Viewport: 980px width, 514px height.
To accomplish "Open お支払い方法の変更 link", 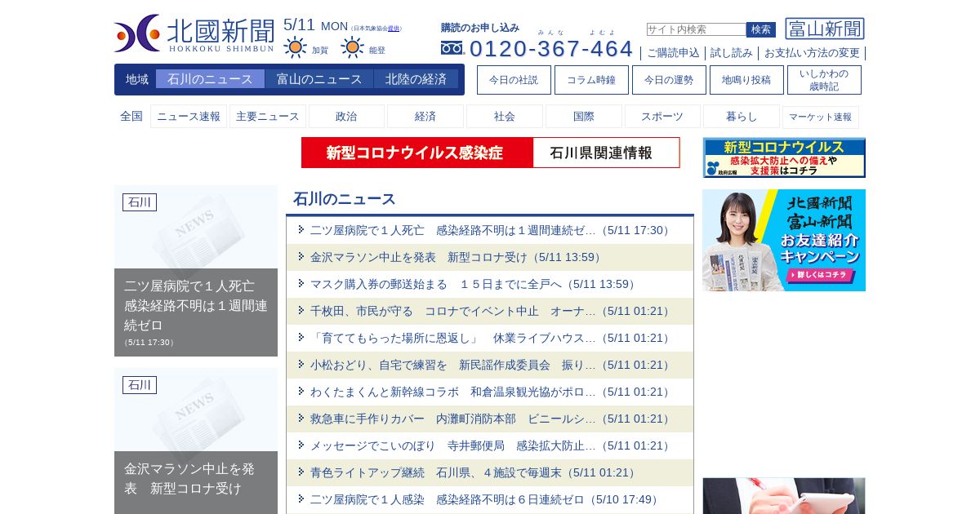I will (x=812, y=53).
